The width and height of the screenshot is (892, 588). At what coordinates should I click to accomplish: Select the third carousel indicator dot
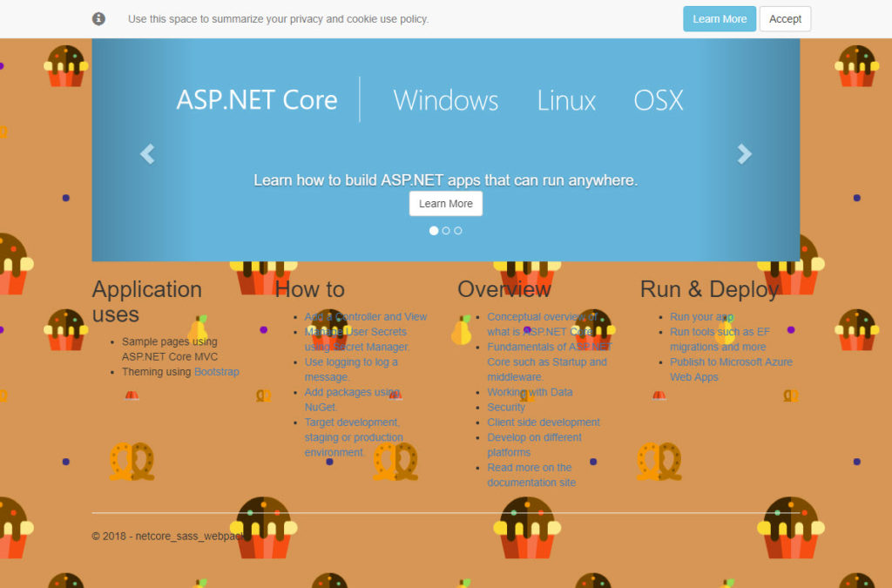tap(458, 231)
